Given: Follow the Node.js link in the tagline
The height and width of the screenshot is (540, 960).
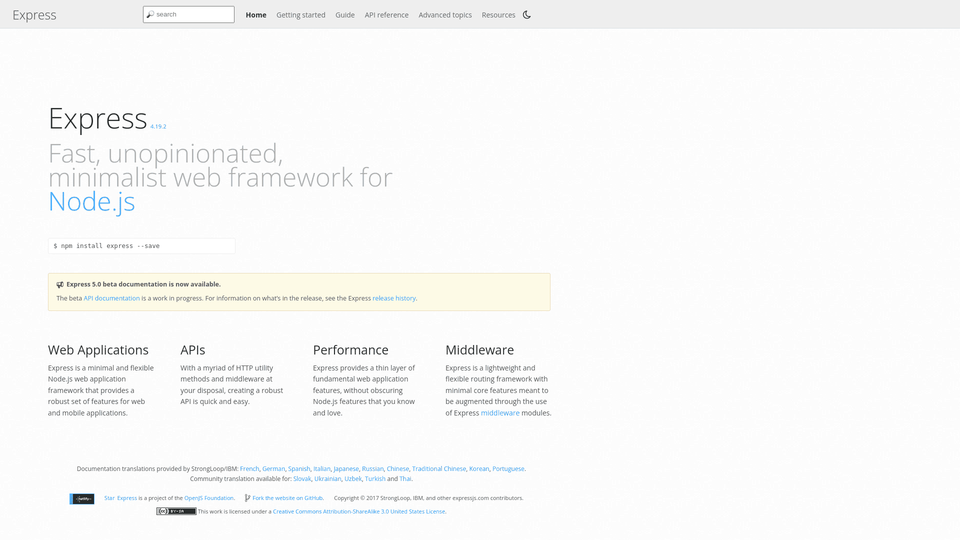Looking at the screenshot, I should 92,201.
